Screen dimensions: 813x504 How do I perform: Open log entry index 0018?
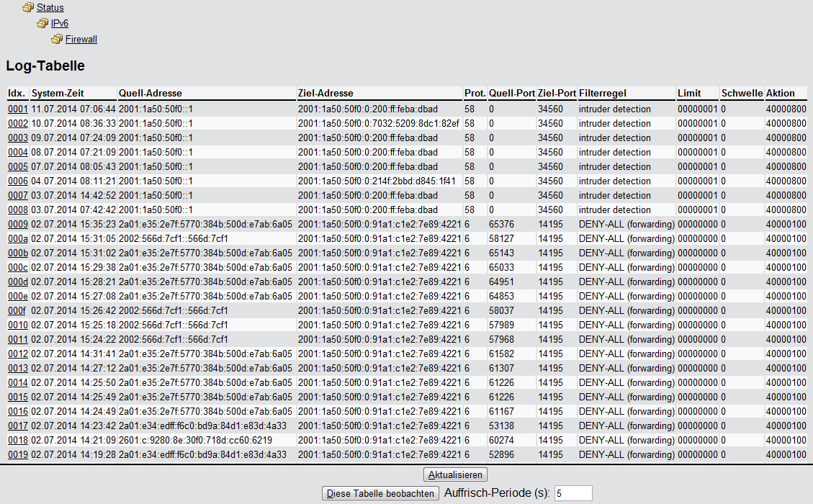(17, 441)
